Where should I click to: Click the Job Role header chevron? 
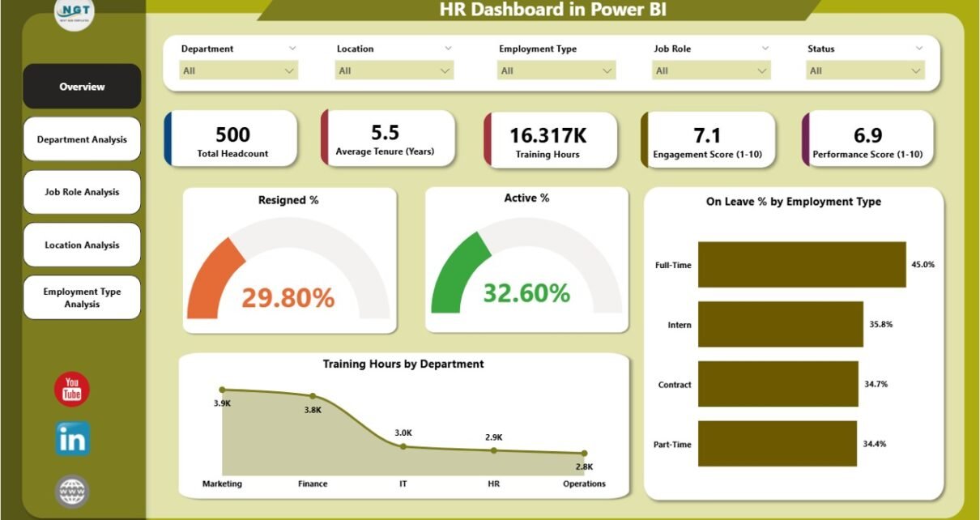765,49
